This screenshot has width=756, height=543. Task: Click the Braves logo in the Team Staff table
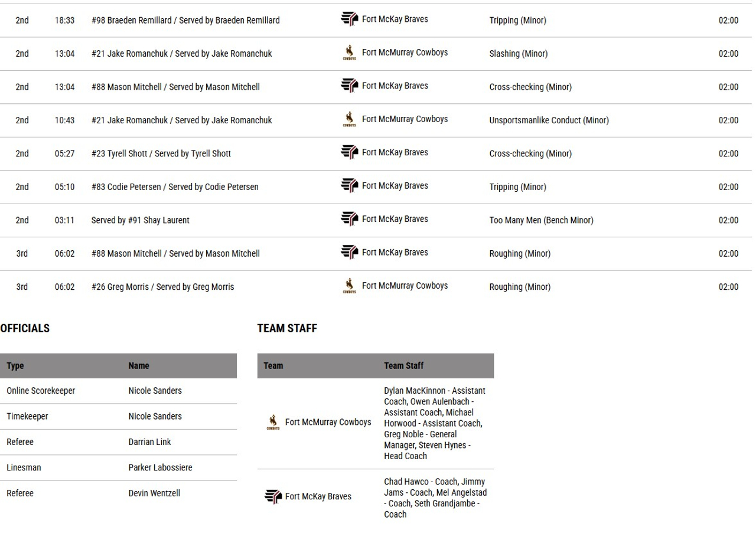[273, 496]
